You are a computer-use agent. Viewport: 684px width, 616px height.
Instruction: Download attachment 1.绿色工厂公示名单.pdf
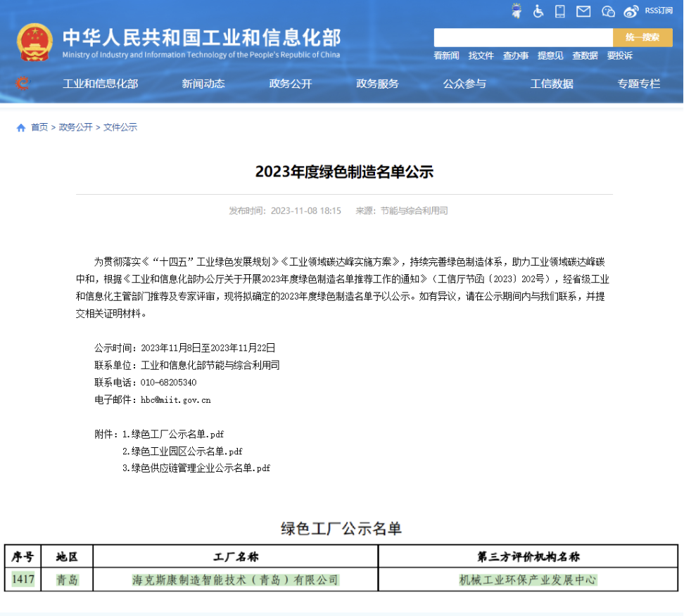click(x=173, y=434)
